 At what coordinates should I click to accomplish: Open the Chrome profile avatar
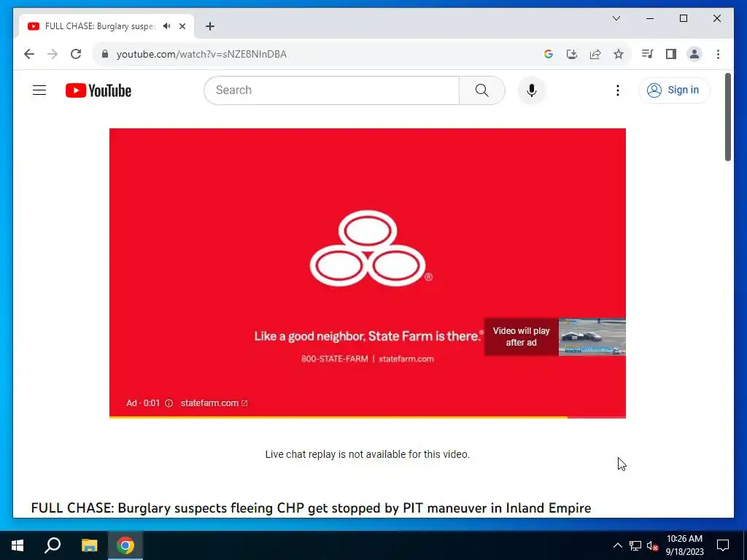(694, 54)
